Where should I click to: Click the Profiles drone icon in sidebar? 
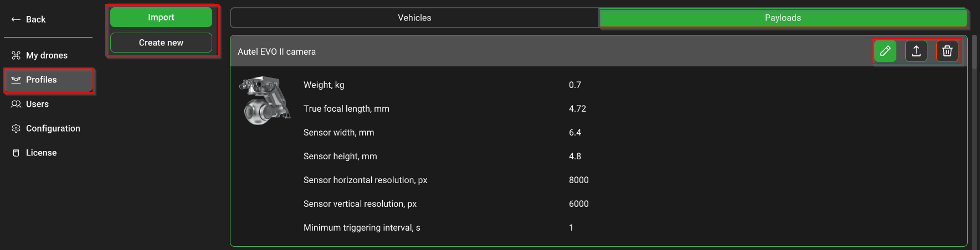click(x=16, y=80)
